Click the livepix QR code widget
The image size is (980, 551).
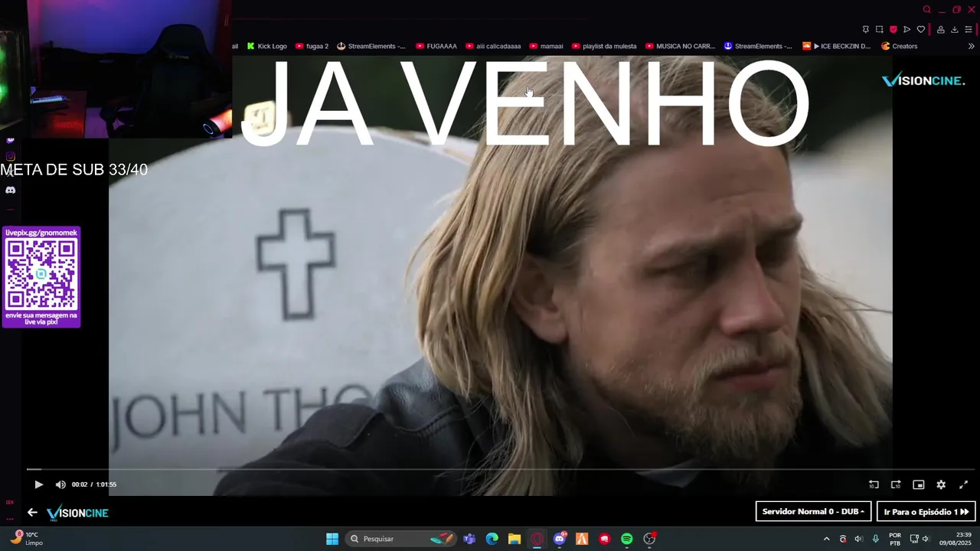pyautogui.click(x=41, y=277)
